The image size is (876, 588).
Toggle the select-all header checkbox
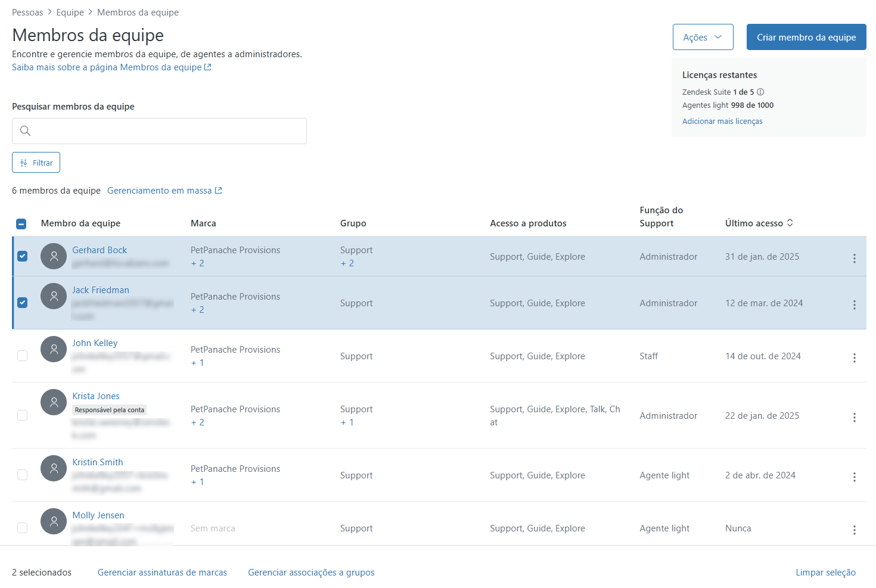(21, 224)
